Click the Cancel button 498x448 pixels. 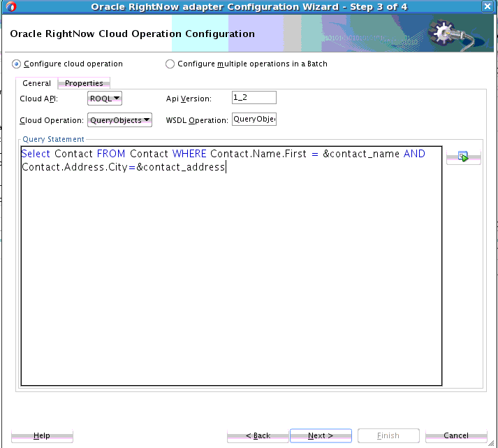pyautogui.click(x=456, y=435)
